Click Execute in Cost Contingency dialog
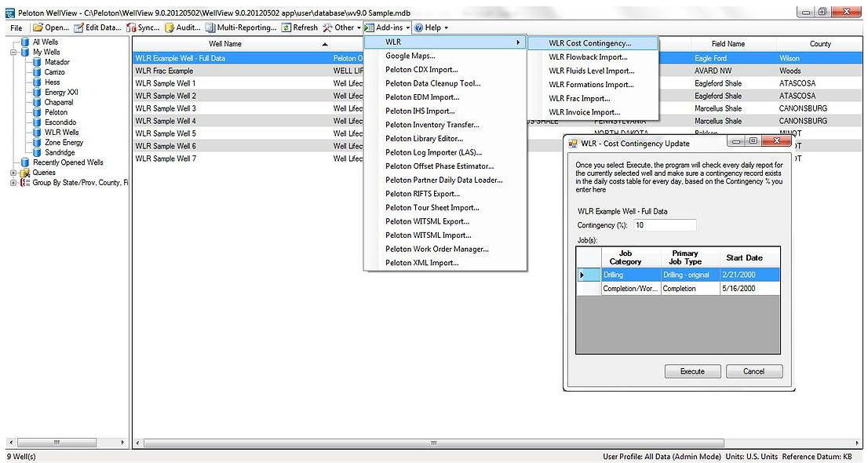Screen dimensions: 868x463 tap(692, 372)
